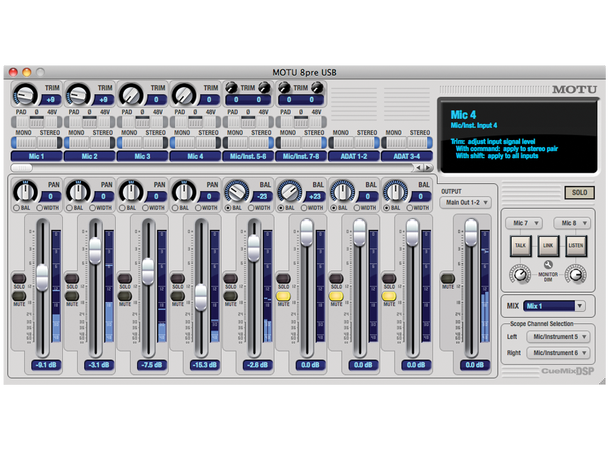Toggle ADAT 1-2 mono/stereo switch
The image size is (610, 450).
tap(354, 143)
